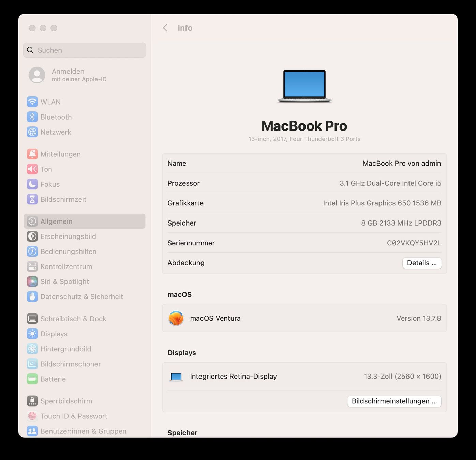Select Ton label in sidebar
Screen dimensions: 476x460
pyautogui.click(x=46, y=169)
